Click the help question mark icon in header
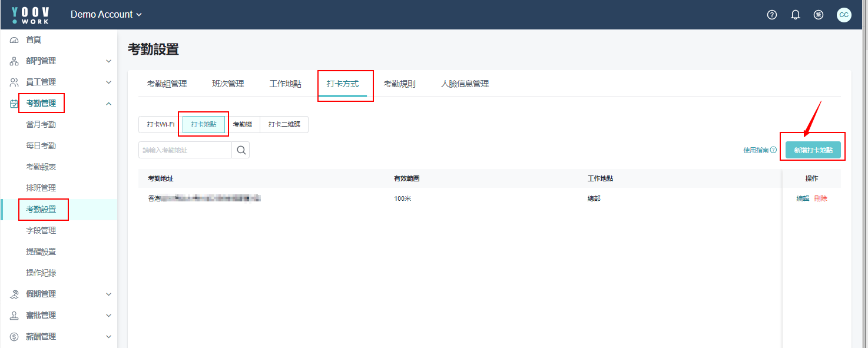The image size is (868, 348). point(772,15)
